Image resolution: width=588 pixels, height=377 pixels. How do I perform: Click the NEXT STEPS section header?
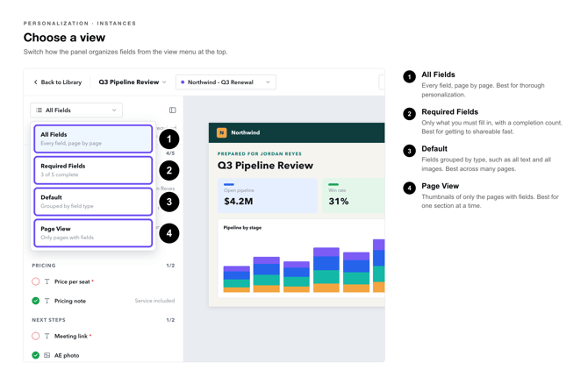pos(49,320)
